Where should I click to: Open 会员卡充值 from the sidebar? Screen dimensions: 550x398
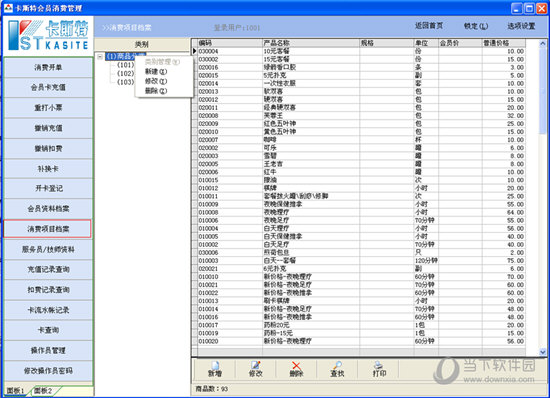[x=48, y=87]
